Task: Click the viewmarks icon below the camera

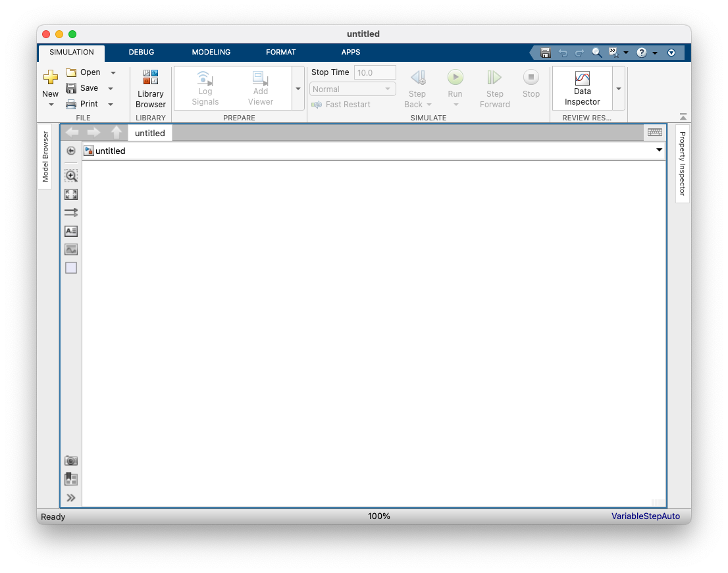Action: coord(71,479)
